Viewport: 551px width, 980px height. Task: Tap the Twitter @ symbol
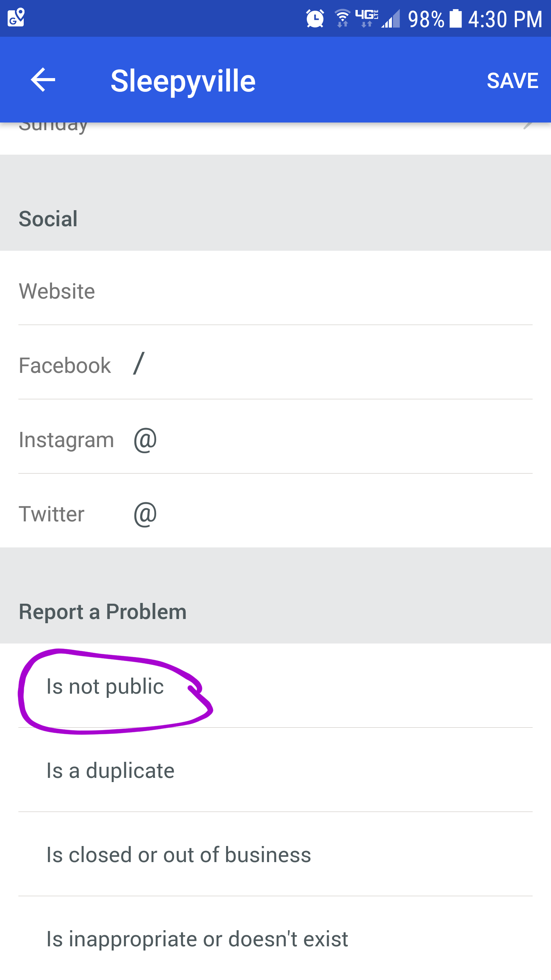[x=145, y=514]
